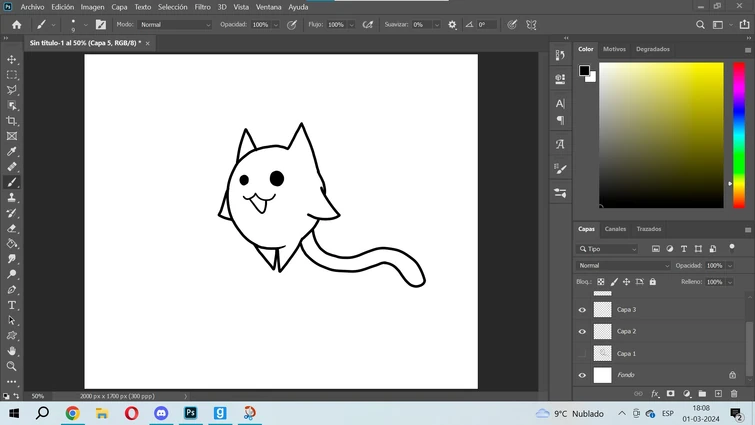This screenshot has width=755, height=425.
Task: Create a new layer with plus icon
Action: (x=718, y=394)
